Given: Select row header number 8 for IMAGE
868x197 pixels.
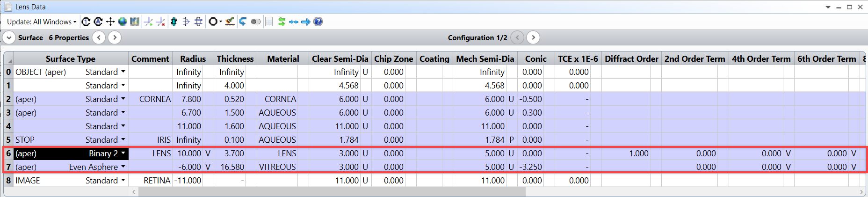Looking at the screenshot, I should (8, 180).
